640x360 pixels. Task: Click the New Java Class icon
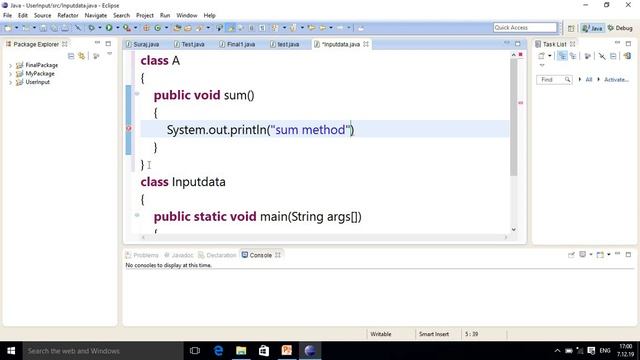[x=158, y=28]
